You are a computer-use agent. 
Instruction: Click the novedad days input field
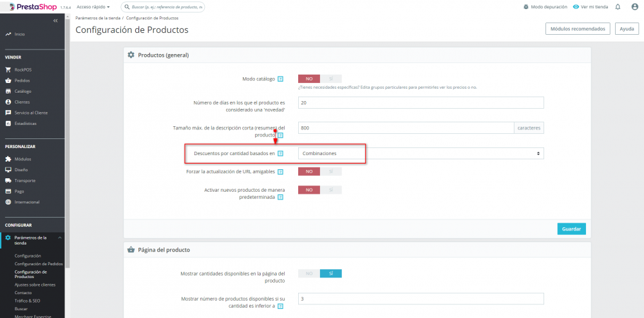click(421, 103)
